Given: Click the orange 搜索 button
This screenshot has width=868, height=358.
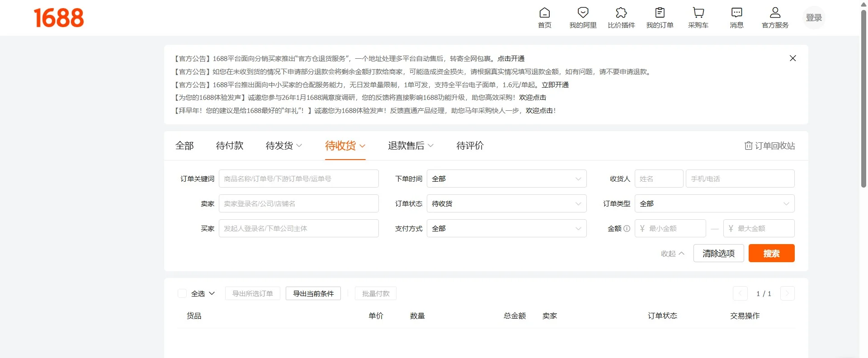Looking at the screenshot, I should click(771, 253).
